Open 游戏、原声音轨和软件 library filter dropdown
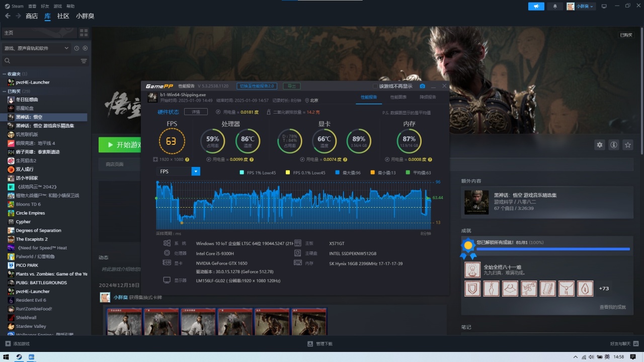 (36, 48)
